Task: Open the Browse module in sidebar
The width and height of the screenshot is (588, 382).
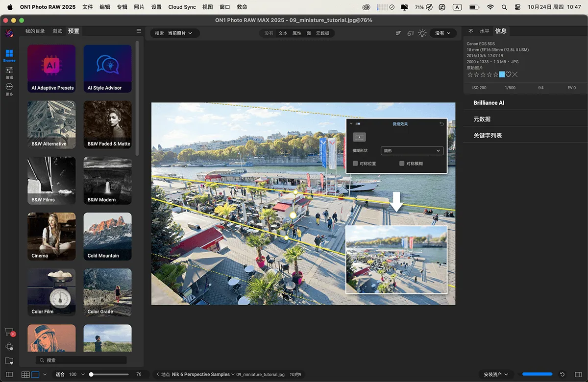Action: tap(9, 54)
